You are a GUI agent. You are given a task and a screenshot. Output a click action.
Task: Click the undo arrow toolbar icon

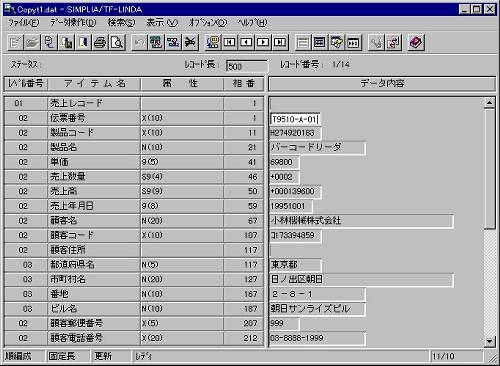tap(139, 42)
